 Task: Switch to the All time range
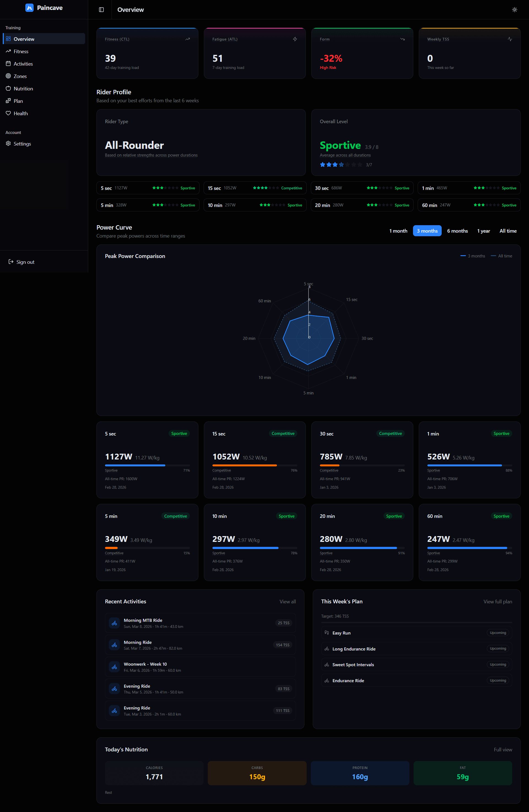(508, 231)
